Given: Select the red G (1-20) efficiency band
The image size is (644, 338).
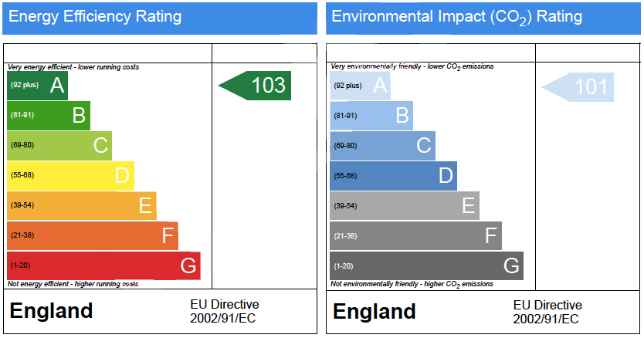Looking at the screenshot, I should (x=104, y=265).
